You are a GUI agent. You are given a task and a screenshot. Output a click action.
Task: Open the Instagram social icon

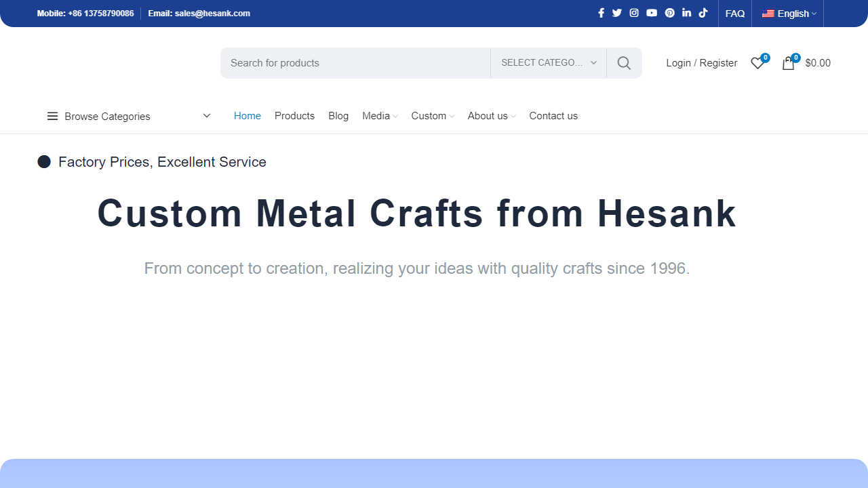click(634, 13)
